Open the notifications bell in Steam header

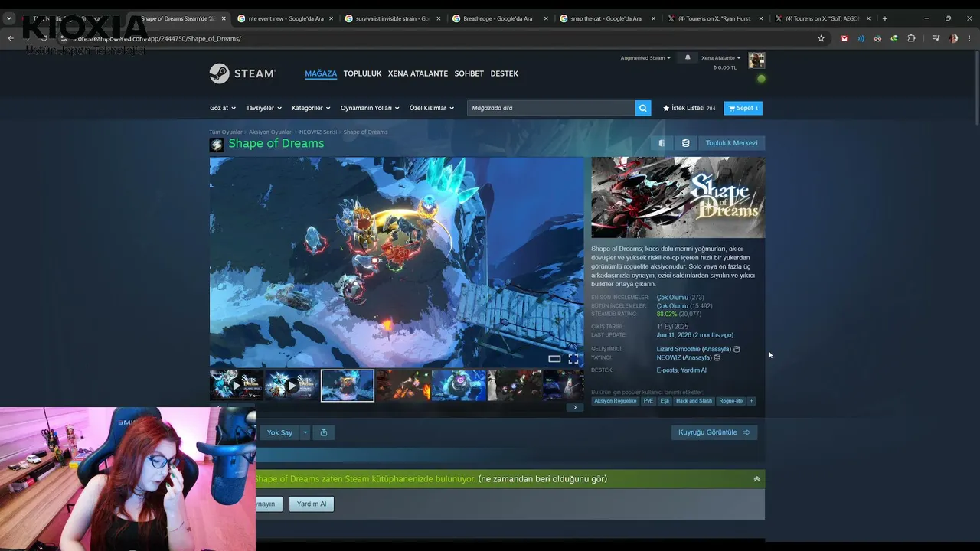pyautogui.click(x=688, y=57)
